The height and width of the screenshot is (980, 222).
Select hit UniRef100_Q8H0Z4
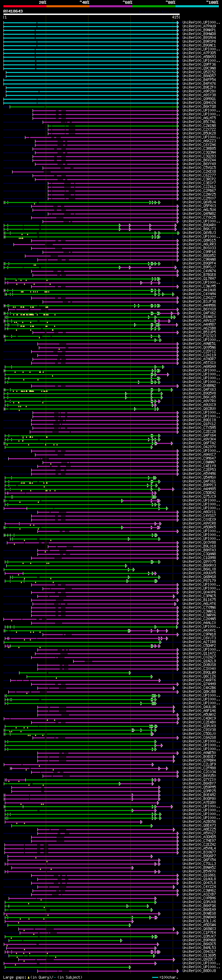point(199,103)
